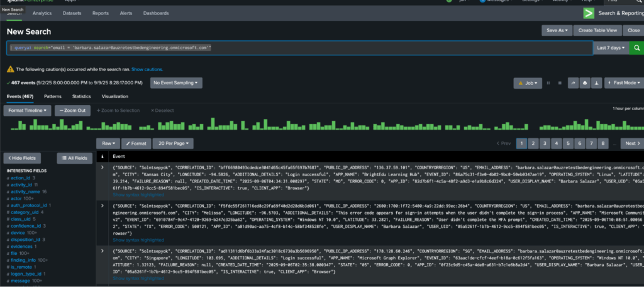Select the category_uid field
The image size is (644, 287).
(25, 212)
